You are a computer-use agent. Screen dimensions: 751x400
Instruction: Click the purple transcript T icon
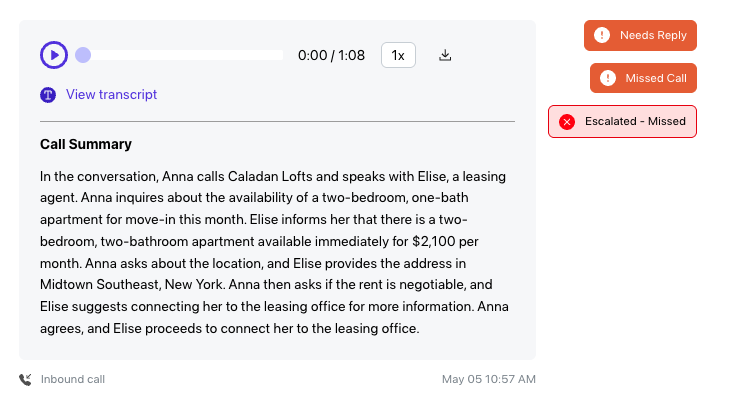(x=48, y=95)
